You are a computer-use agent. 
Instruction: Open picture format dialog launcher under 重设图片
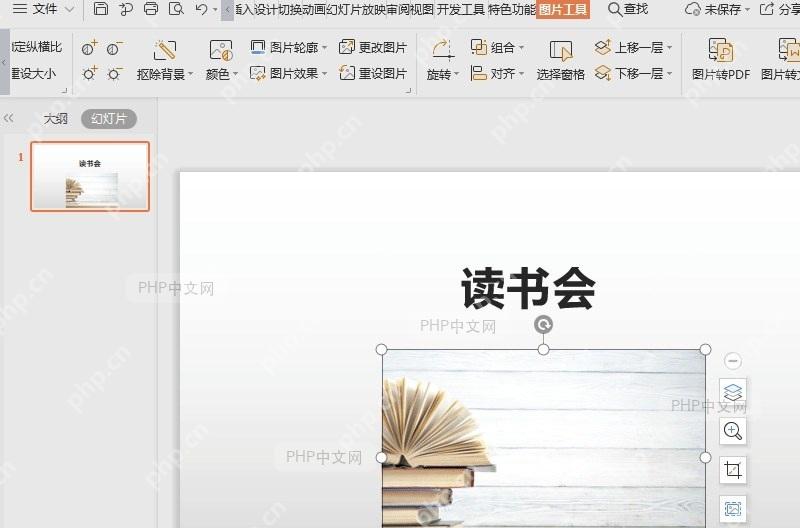coord(408,91)
